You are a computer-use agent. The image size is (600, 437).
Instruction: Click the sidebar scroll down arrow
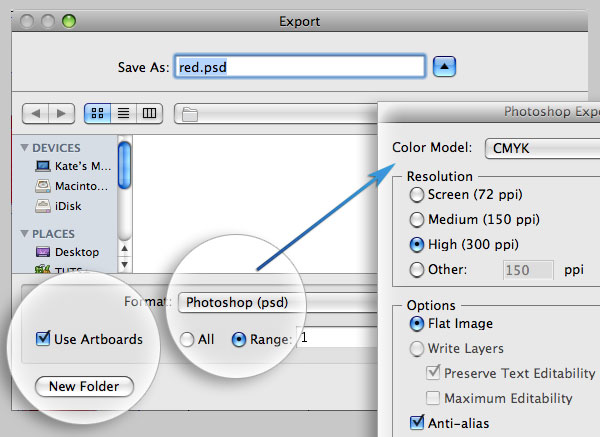tap(124, 264)
